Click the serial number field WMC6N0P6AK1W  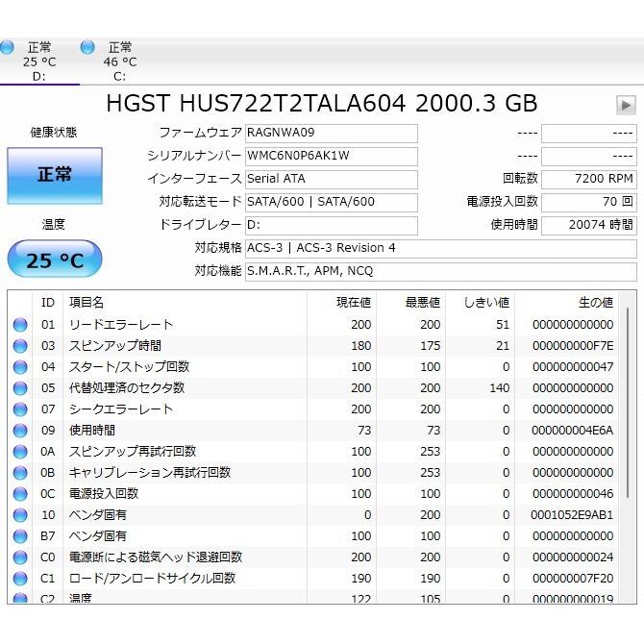coord(331,156)
